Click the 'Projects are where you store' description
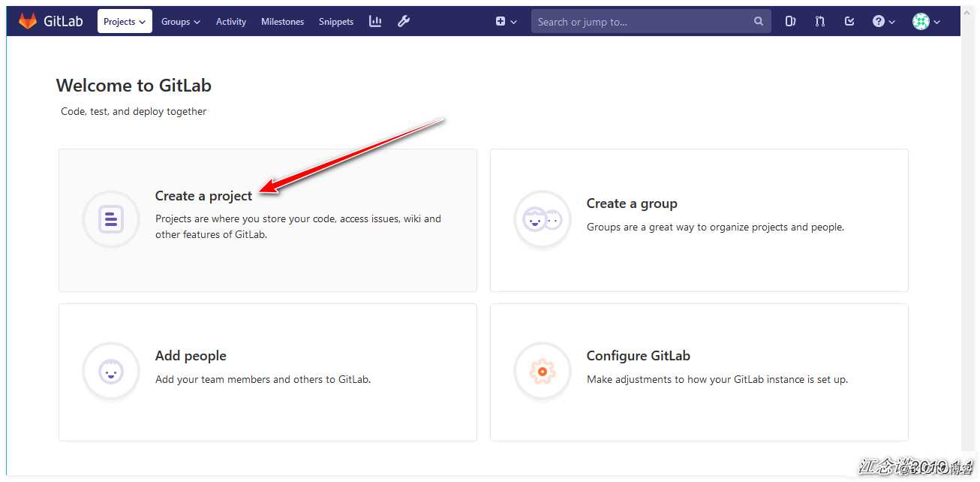The image size is (980, 482). tap(298, 227)
